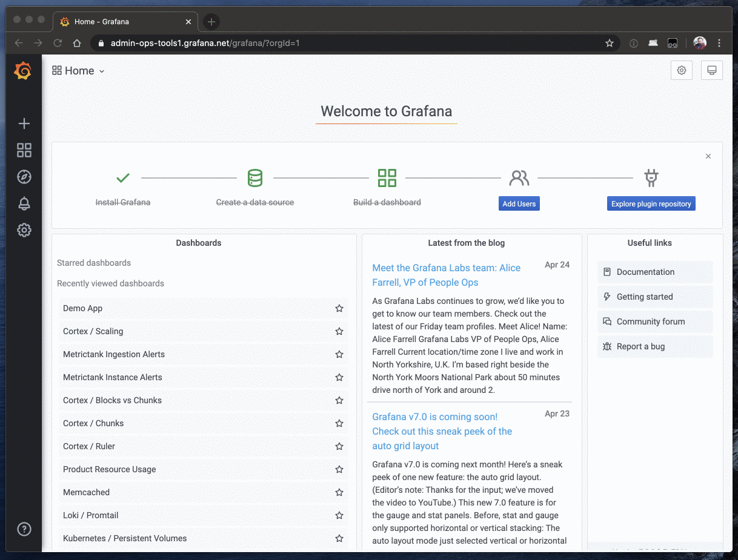Star the Metrictank Instance Alerts dashboard
The width and height of the screenshot is (738, 560).
339,377
